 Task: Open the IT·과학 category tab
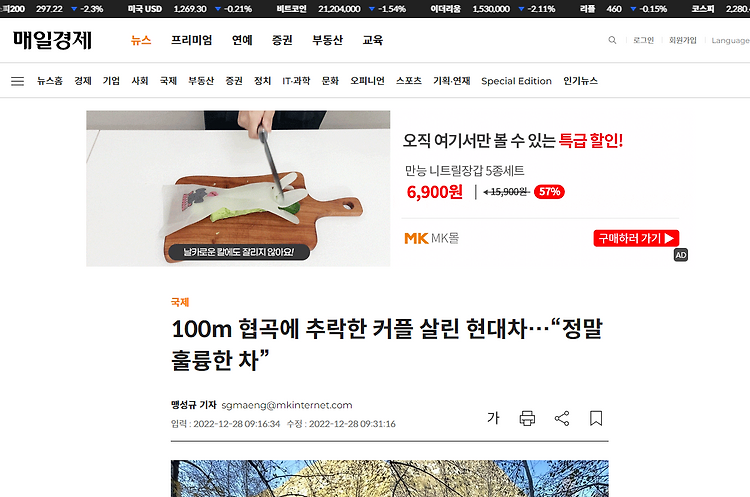pyautogui.click(x=296, y=81)
